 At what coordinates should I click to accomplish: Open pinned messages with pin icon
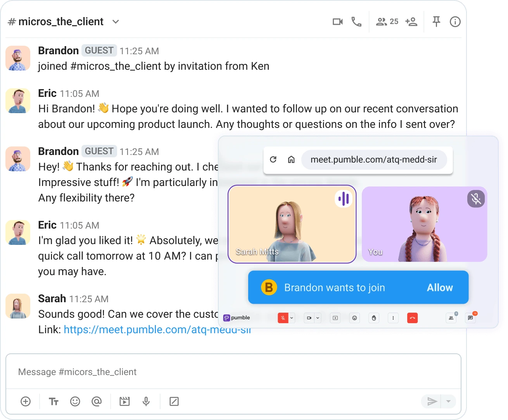[436, 22]
